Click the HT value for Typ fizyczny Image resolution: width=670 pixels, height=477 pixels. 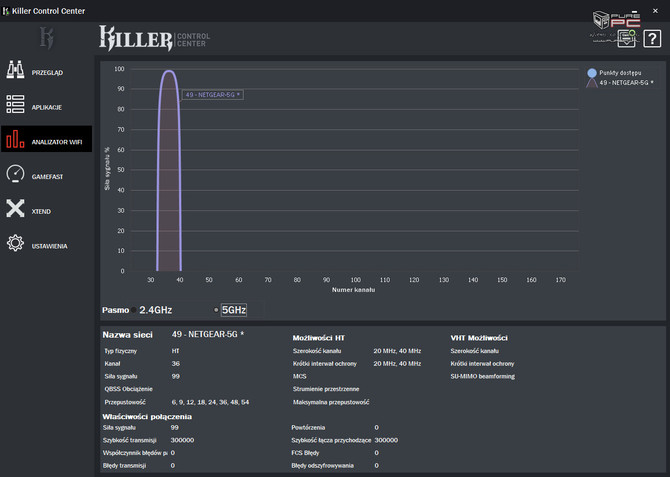tap(176, 351)
